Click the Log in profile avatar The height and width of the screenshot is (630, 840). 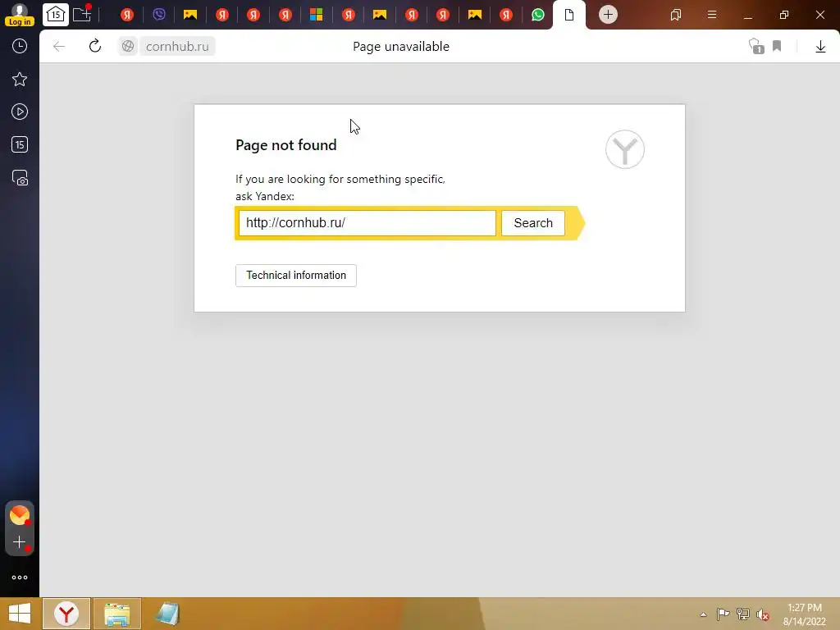tap(20, 15)
